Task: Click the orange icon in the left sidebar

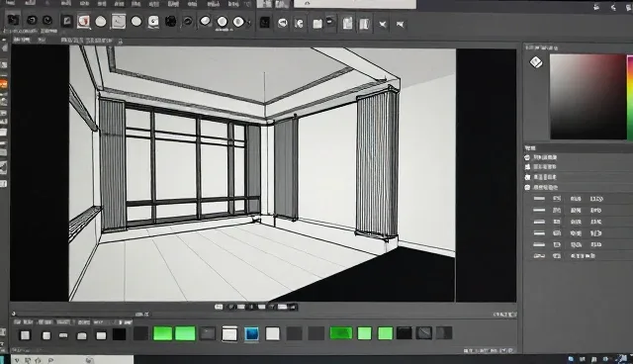Action: pyautogui.click(x=4, y=84)
